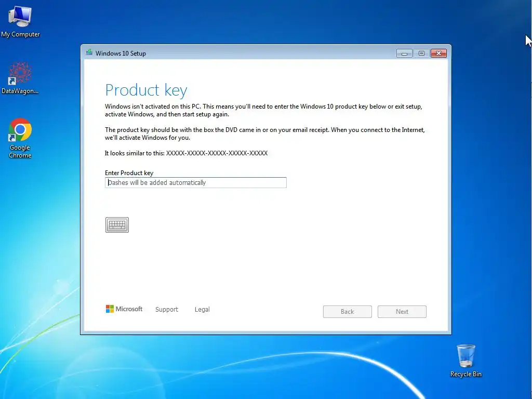Select the Recycle Bin desktop icon
This screenshot has height=399, width=532.
[x=466, y=361]
